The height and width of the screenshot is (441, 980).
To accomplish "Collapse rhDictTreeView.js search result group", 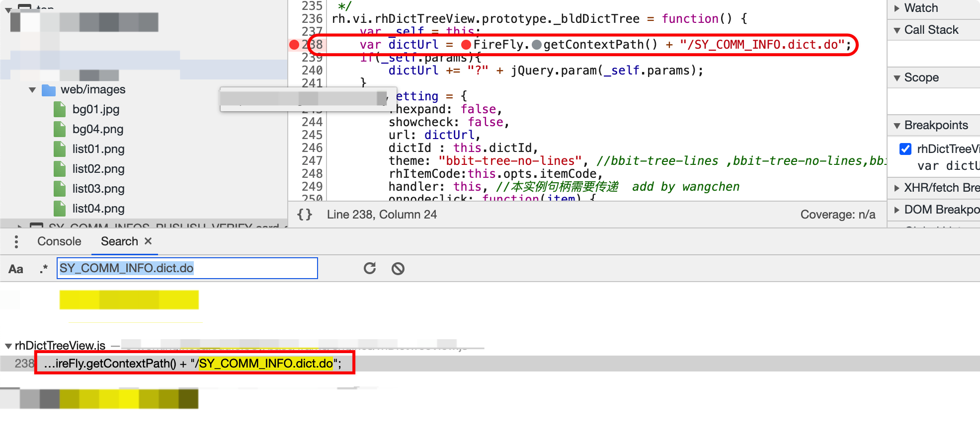I will tap(8, 346).
